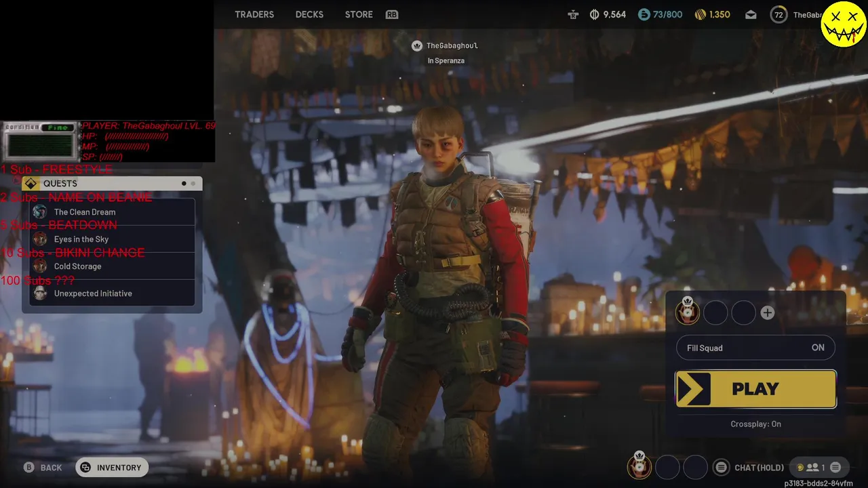This screenshot has height=488, width=868.
Task: Click the coin currency icon showing 9,564
Action: (595, 14)
